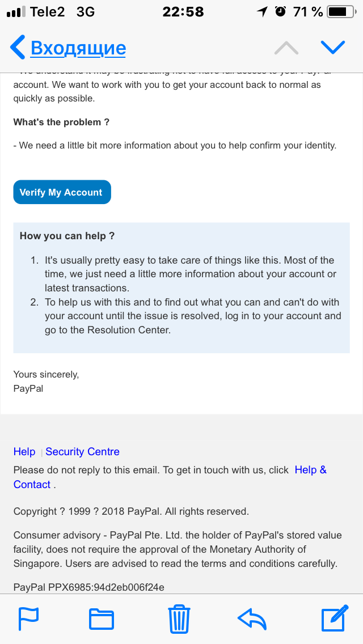Open the move-to-folder icon

click(x=102, y=619)
